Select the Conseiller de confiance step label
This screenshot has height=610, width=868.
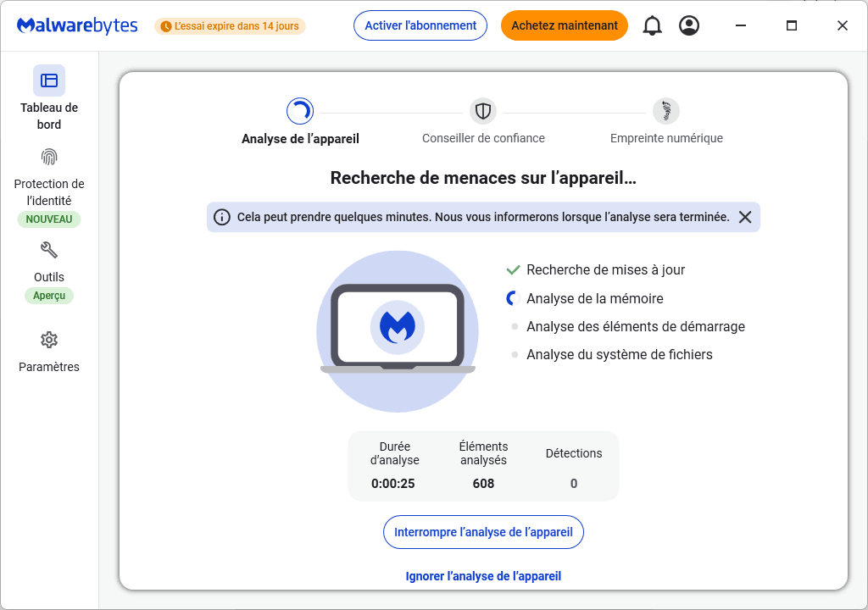pos(483,138)
